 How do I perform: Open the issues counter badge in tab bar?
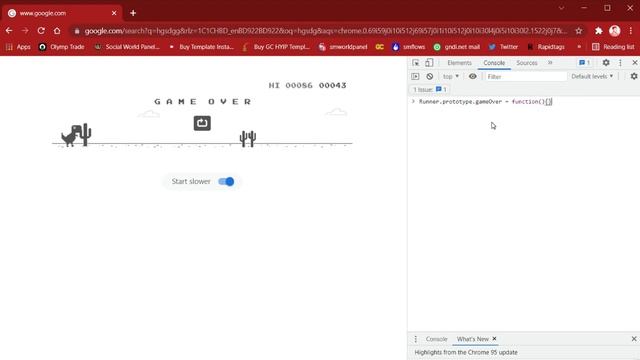click(x=584, y=62)
